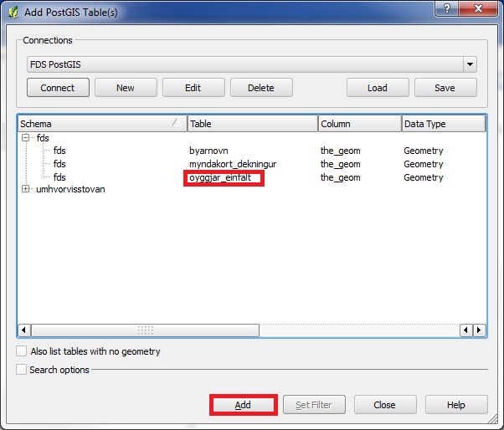Collapse the fds schema tree node

25,138
